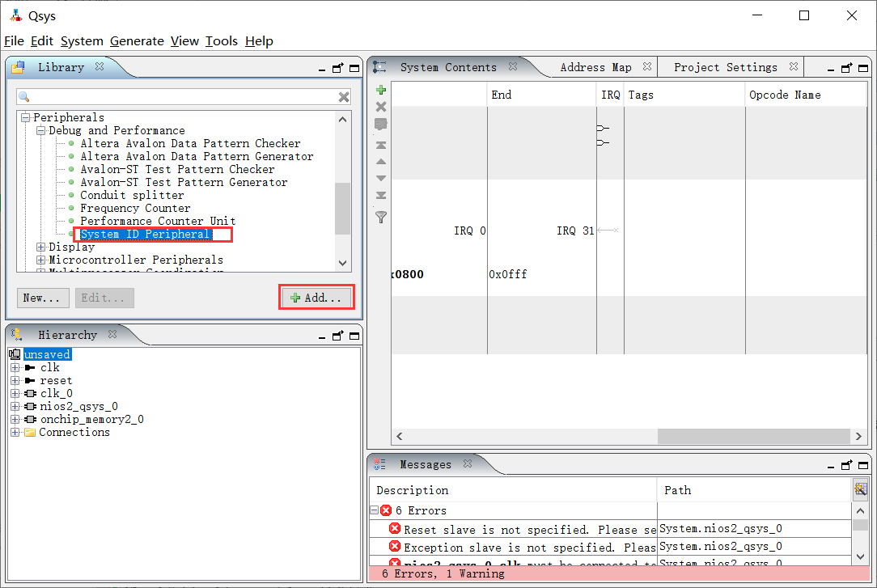Expand nios2_qsys_0 in the Hierarchy tree
The image size is (877, 588).
coord(15,406)
